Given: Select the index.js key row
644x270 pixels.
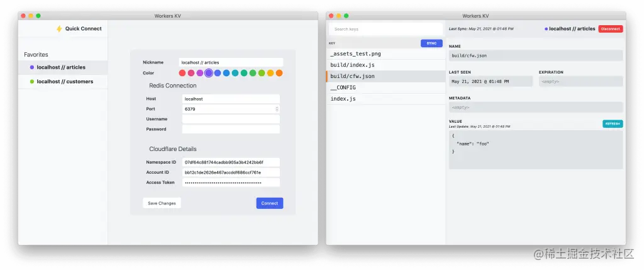Looking at the screenshot, I should (x=386, y=99).
